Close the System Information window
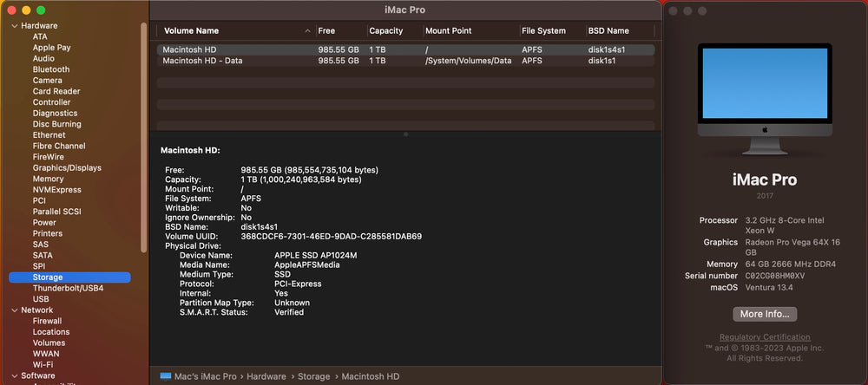Image resolution: width=868 pixels, height=385 pixels. coord(11,10)
